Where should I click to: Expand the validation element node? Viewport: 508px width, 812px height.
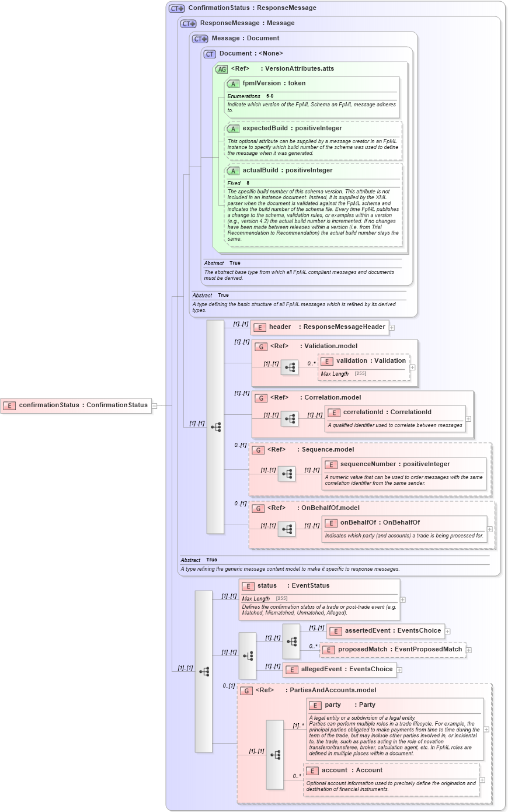[413, 368]
